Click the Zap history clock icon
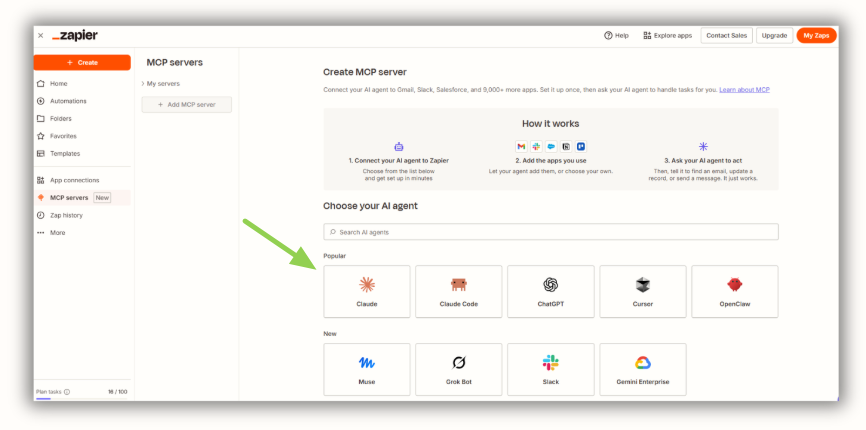Viewport: 866px width, 430px height. [40, 215]
